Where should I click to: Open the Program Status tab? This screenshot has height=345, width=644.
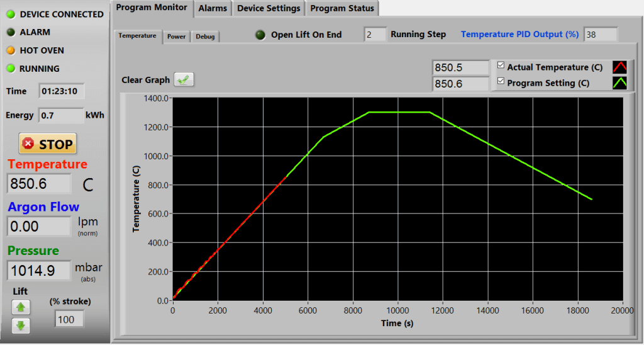pos(342,8)
